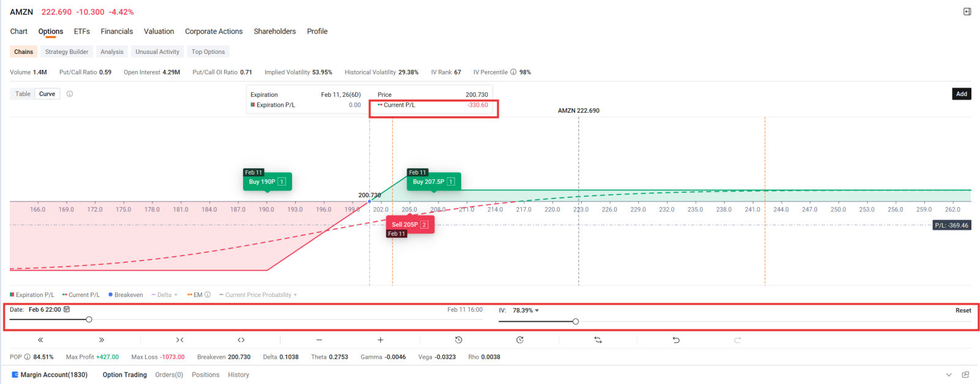View Shareholders tab

coord(275,31)
